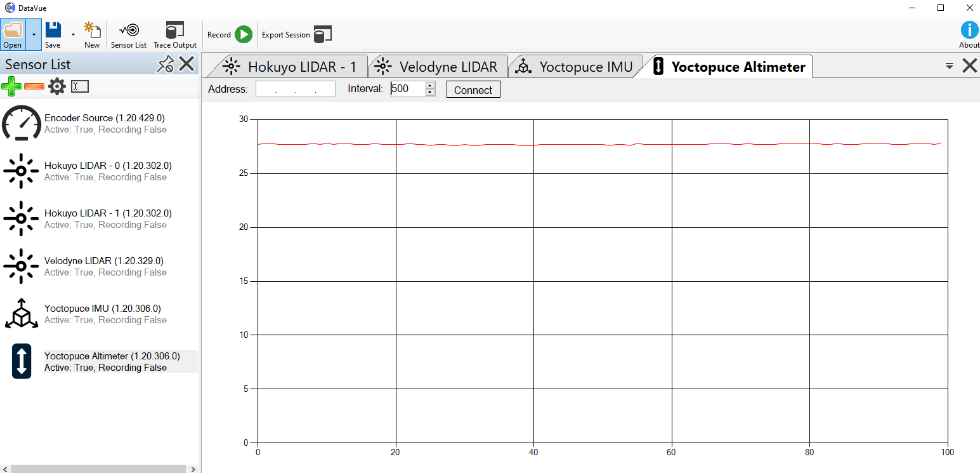Click the rename sensor text-box icon
The image size is (980, 473).
pyautogui.click(x=80, y=86)
